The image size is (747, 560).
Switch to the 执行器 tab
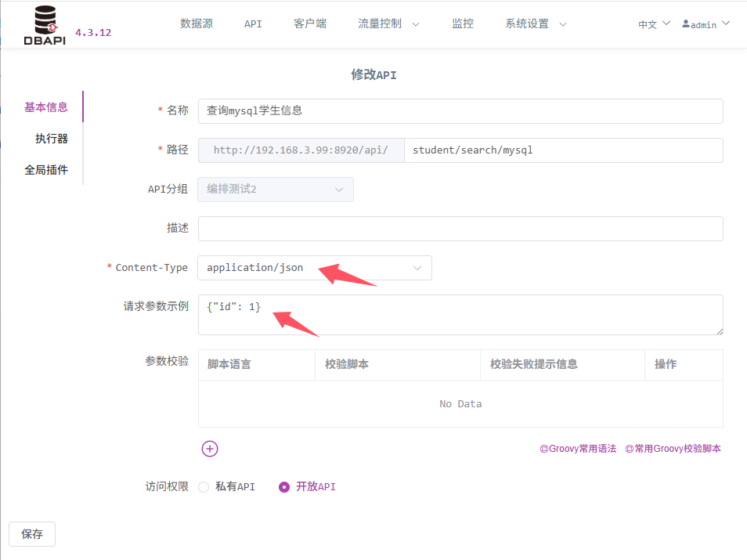click(51, 139)
